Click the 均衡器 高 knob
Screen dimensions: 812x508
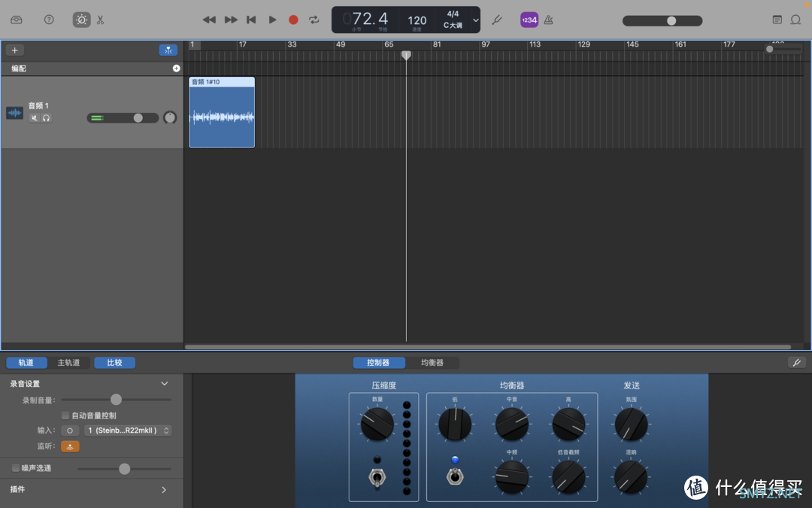tap(568, 424)
